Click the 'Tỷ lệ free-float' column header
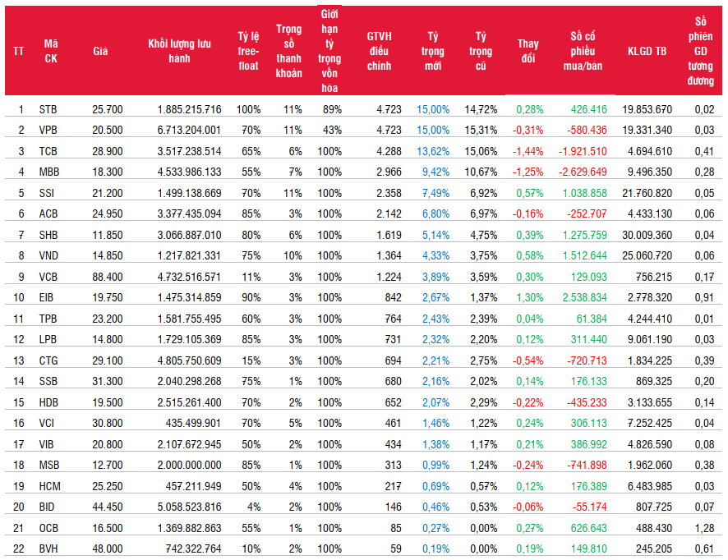Image resolution: width=728 pixels, height=560 pixels. [248, 51]
